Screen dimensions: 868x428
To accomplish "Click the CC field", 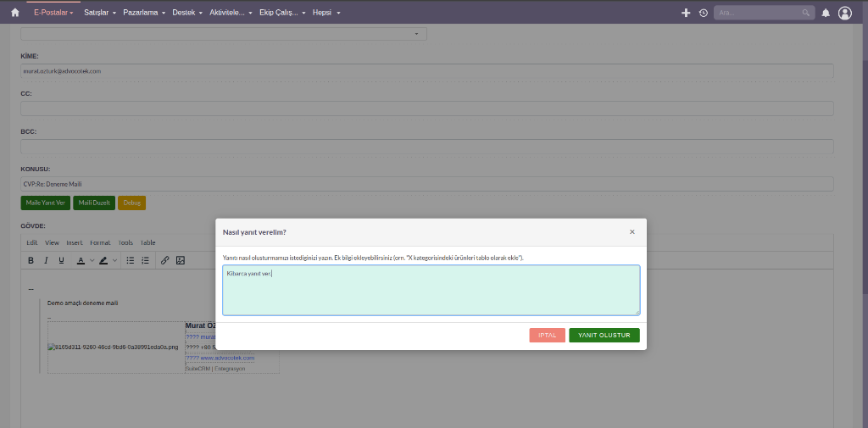I will [x=427, y=108].
